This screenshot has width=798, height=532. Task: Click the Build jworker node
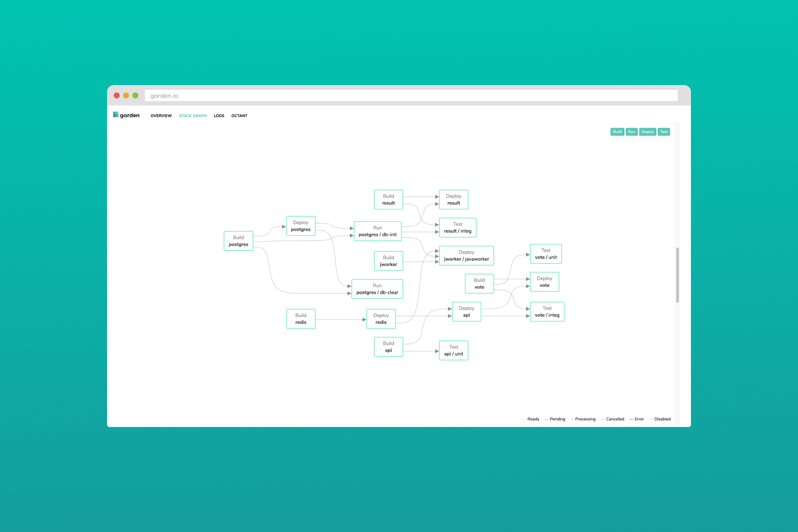point(388,261)
